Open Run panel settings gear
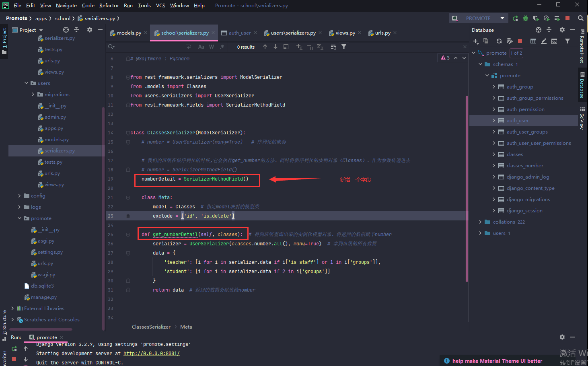 pyautogui.click(x=562, y=337)
